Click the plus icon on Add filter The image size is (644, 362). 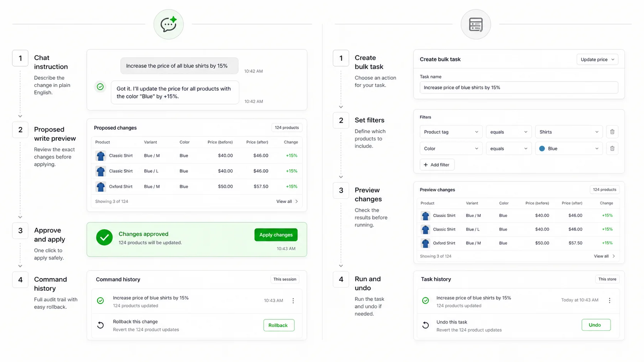pos(426,165)
